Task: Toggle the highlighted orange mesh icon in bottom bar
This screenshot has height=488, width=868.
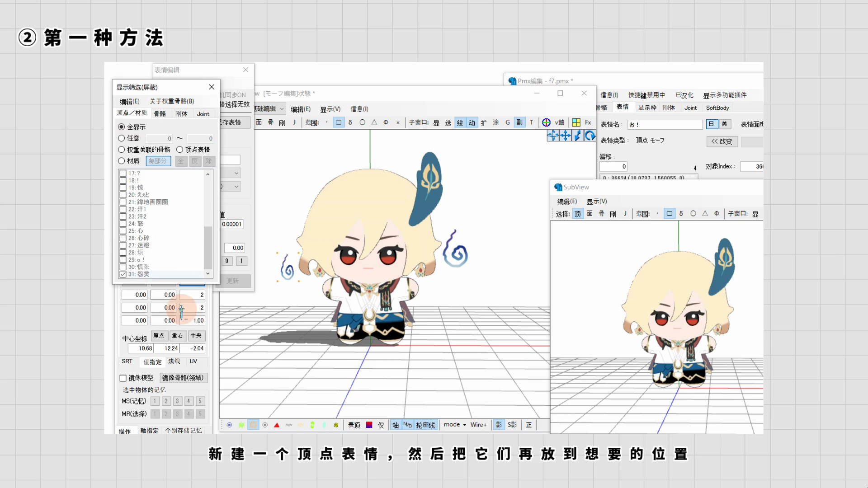Action: (253, 425)
